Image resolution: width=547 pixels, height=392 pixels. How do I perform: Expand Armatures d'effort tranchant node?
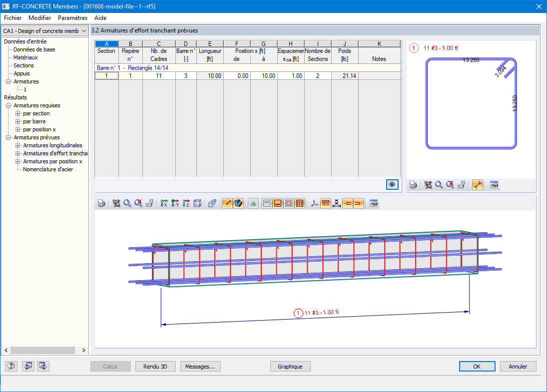[18, 154]
